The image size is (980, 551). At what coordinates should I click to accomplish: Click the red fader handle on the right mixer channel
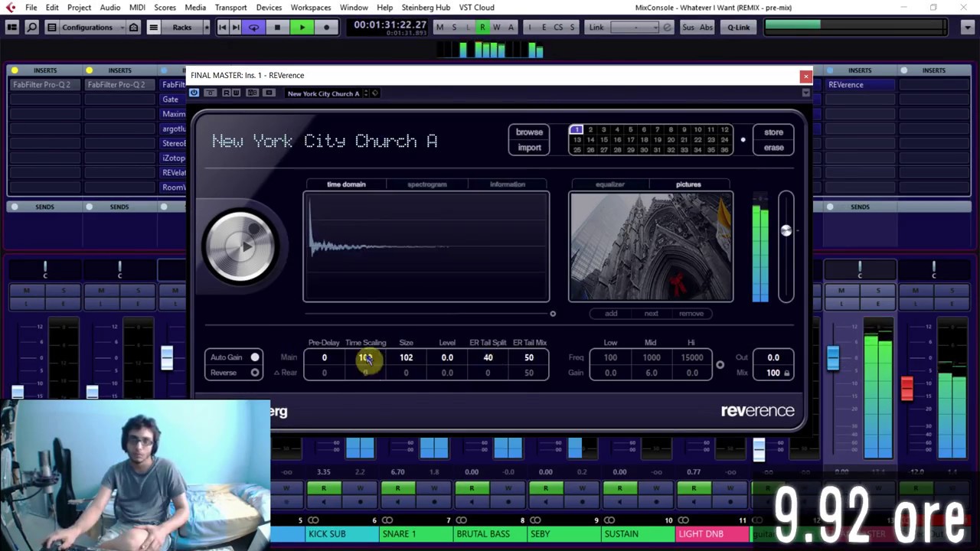click(x=906, y=388)
